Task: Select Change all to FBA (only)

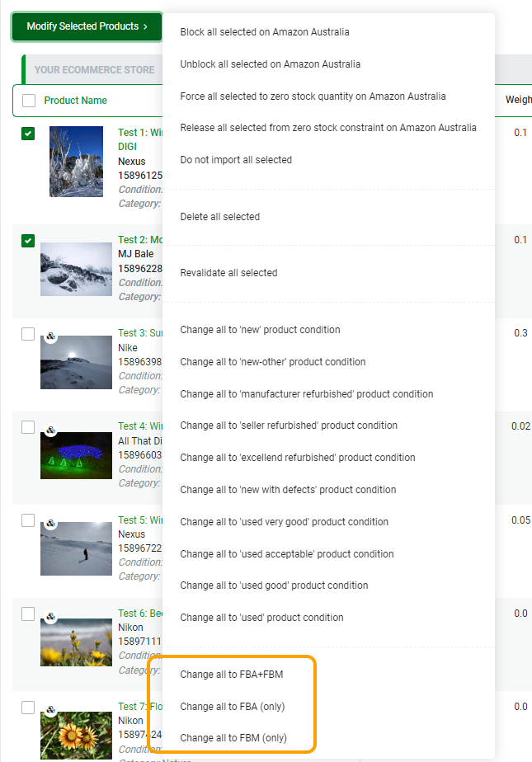Action: click(233, 707)
